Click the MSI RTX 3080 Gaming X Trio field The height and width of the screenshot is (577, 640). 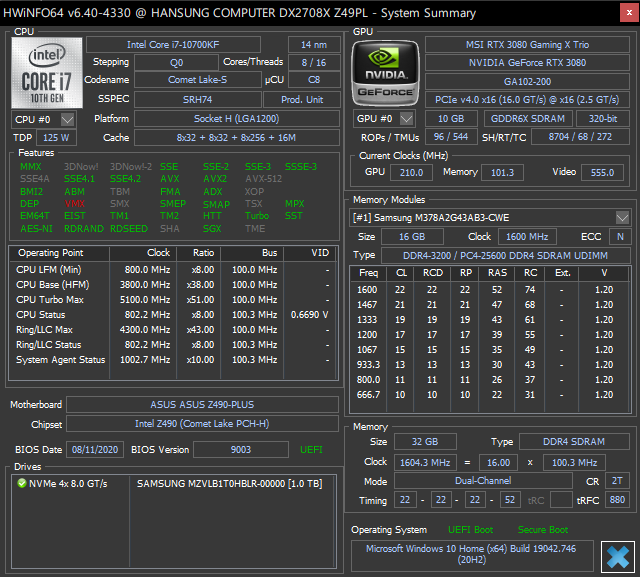tap(527, 44)
